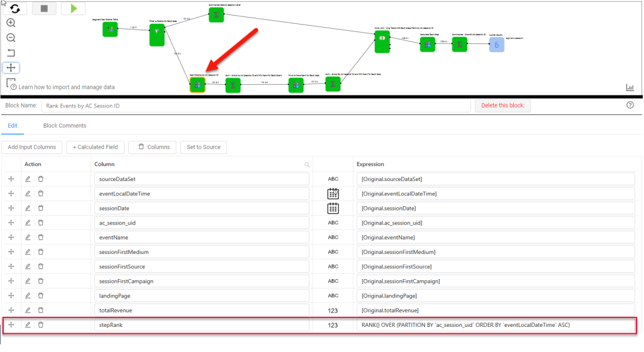This screenshot has height=352, width=644.
Task: Click the stepRank column name field
Action: pos(202,325)
